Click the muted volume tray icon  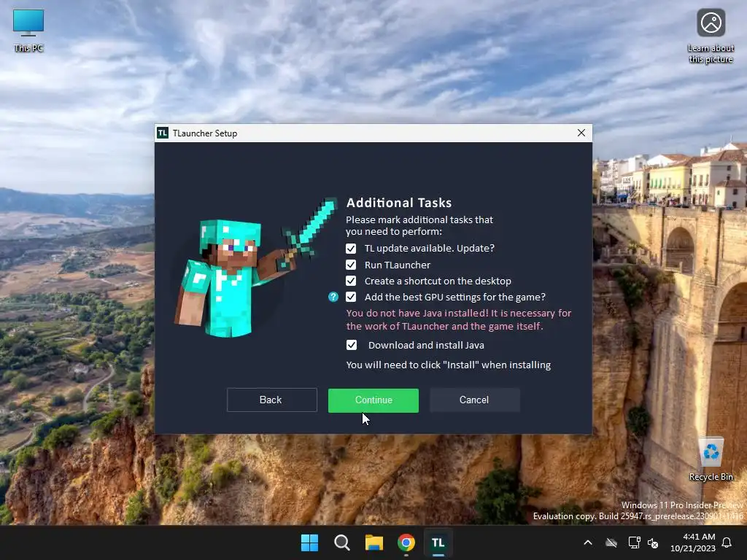tap(653, 542)
